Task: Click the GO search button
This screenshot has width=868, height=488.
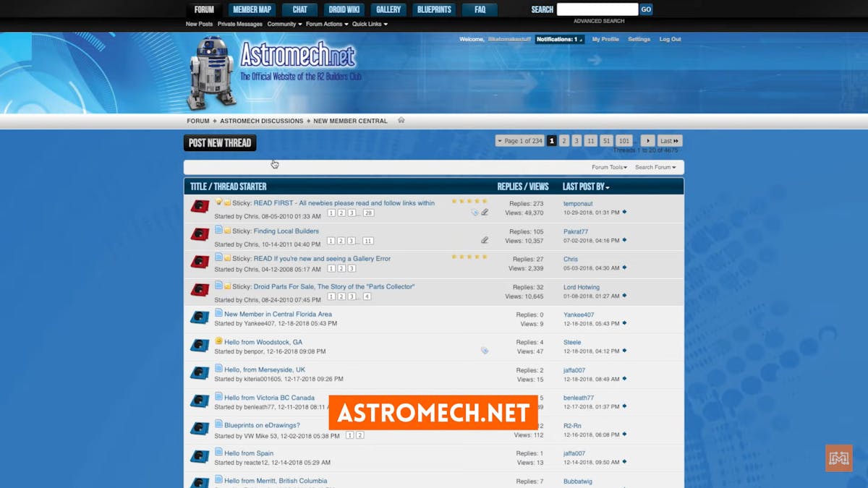Action: coord(646,9)
